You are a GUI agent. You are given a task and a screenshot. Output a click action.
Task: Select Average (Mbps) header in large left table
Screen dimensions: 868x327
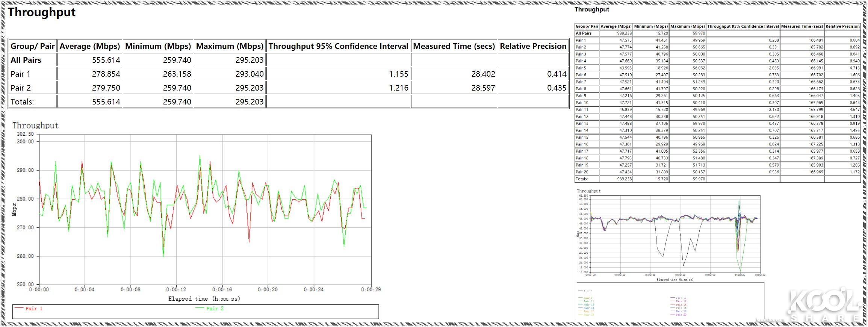[89, 46]
